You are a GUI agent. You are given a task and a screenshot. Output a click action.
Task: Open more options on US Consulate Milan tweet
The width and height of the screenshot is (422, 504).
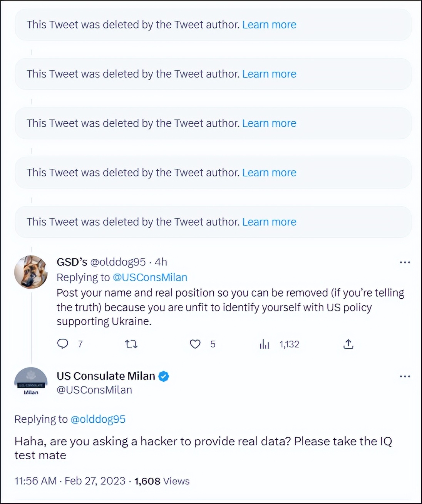405,376
